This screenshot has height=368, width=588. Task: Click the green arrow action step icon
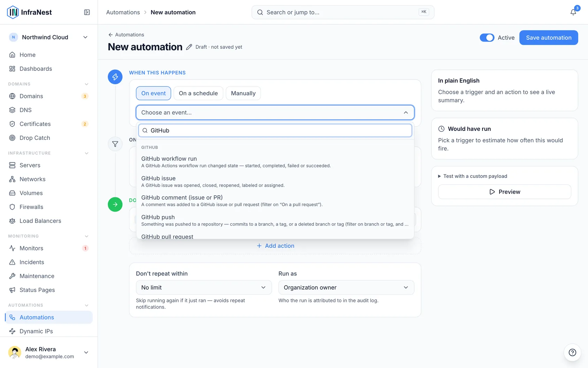point(115,204)
